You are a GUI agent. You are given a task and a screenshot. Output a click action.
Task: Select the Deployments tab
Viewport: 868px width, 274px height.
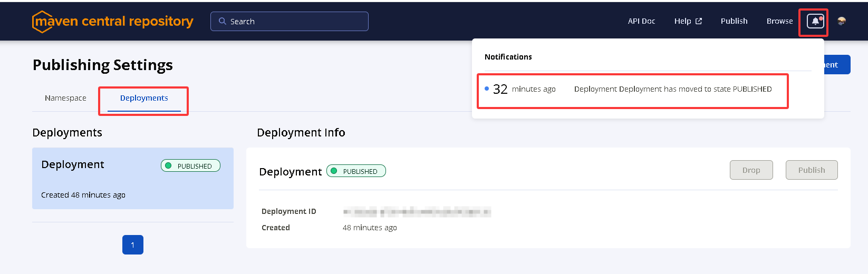click(144, 98)
